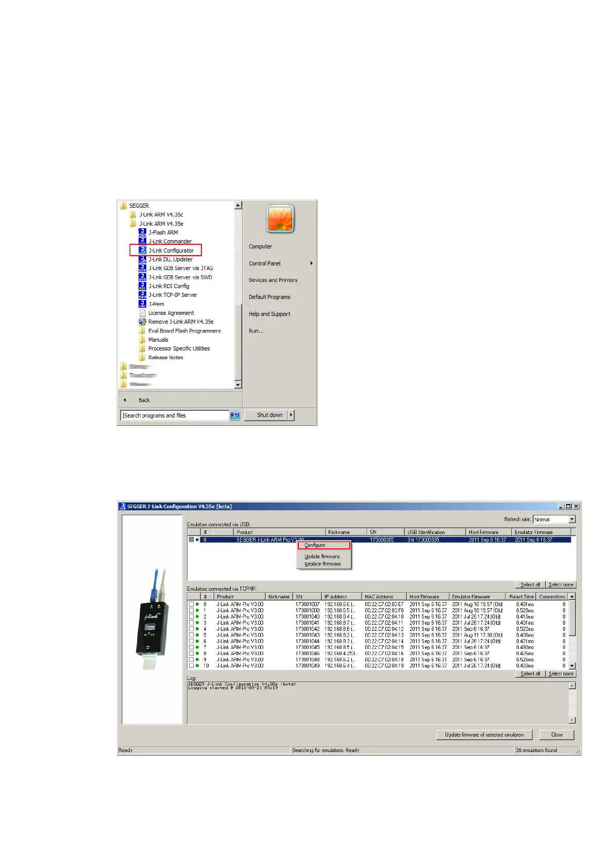Launch J-Link RDI Config icon
613x868 pixels.
[x=142, y=286]
